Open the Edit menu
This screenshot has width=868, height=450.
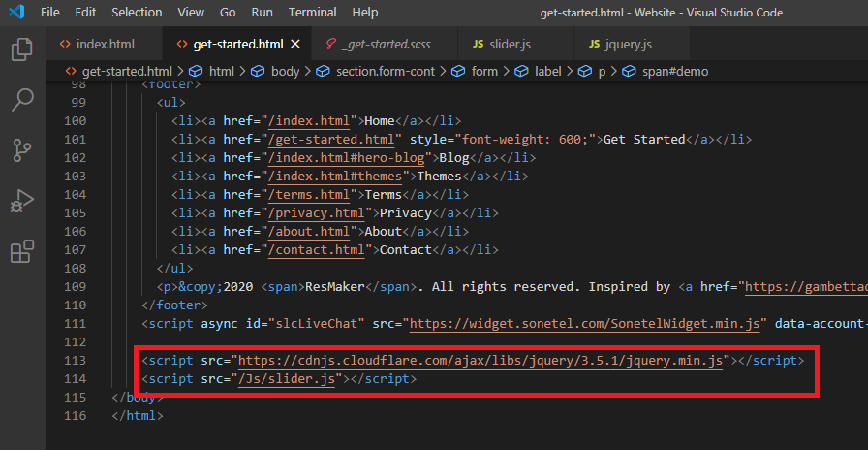[85, 13]
